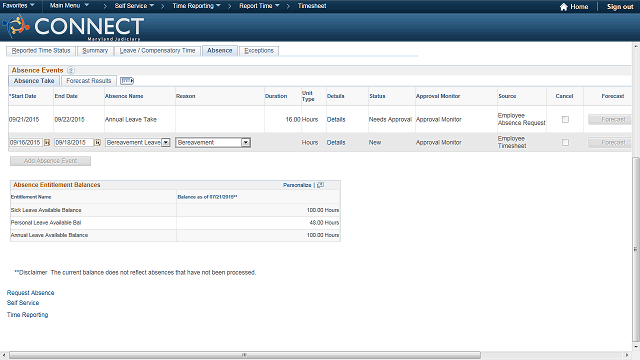Click the Annual Leave Available Balance row
The height and width of the screenshot is (360, 640).
pyautogui.click(x=175, y=235)
